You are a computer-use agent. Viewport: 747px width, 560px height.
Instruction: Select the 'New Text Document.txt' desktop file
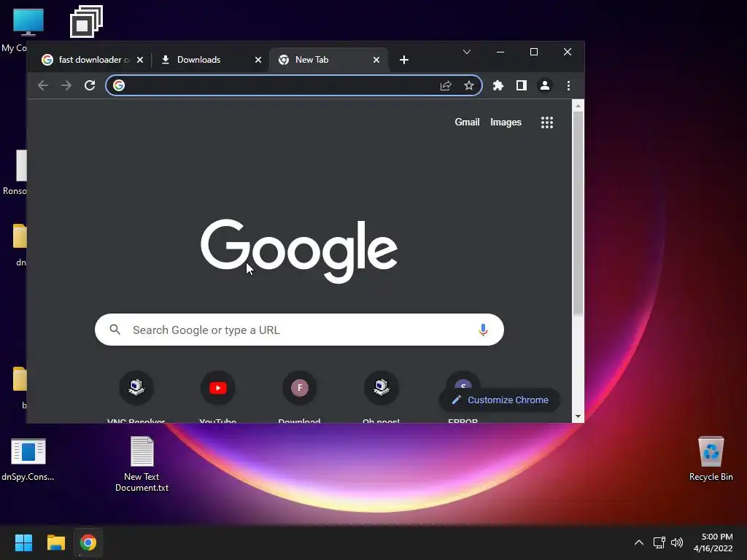tap(142, 464)
